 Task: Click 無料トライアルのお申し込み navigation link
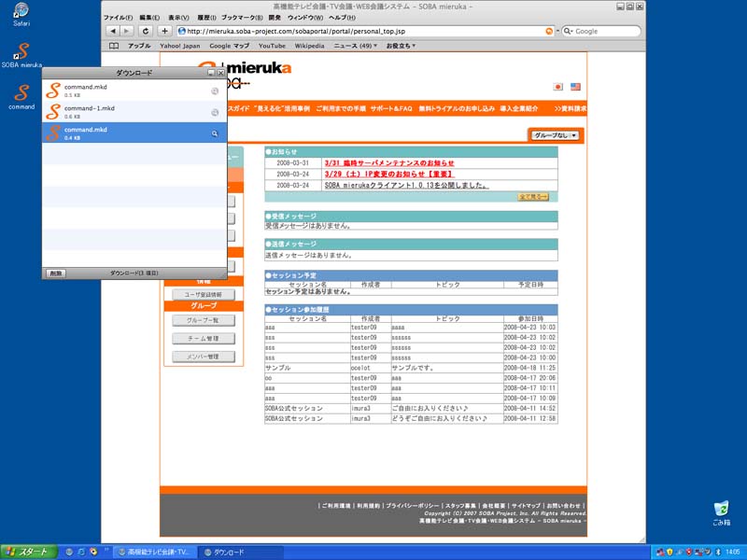click(457, 108)
